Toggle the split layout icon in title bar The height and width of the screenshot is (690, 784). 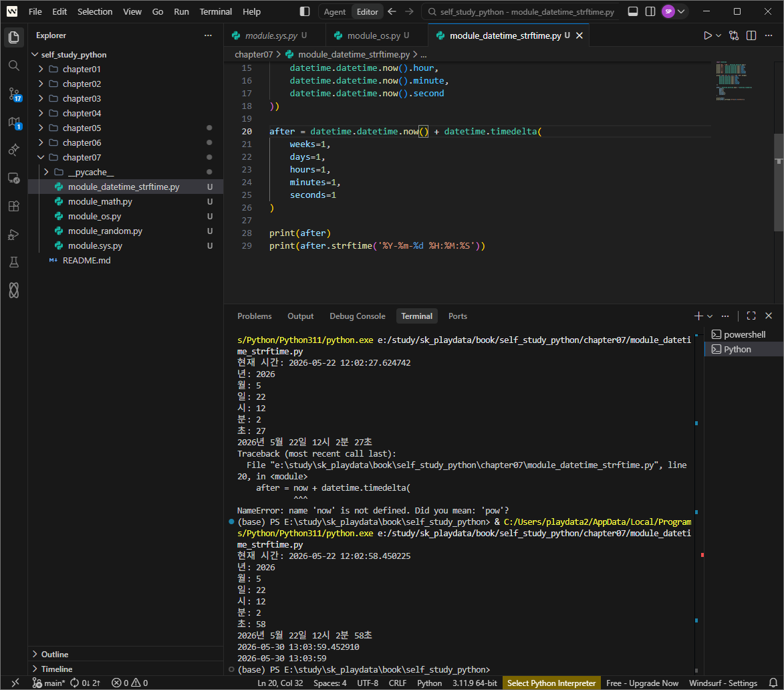tap(650, 11)
